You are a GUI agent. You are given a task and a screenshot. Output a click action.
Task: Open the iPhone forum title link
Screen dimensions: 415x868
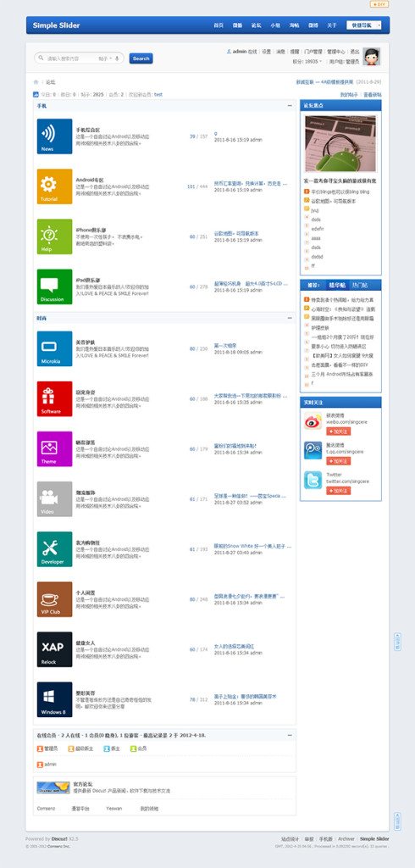(x=91, y=231)
